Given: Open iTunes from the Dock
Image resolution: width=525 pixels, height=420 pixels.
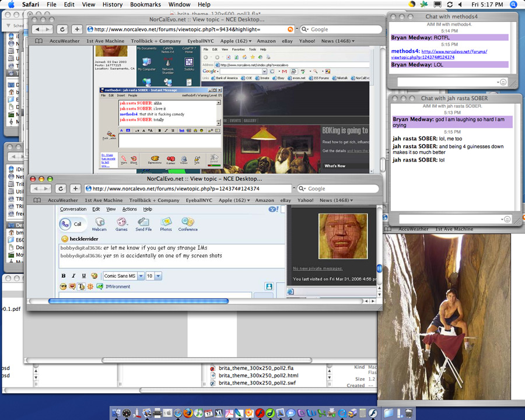Looking at the screenshot, I should point(198,413).
